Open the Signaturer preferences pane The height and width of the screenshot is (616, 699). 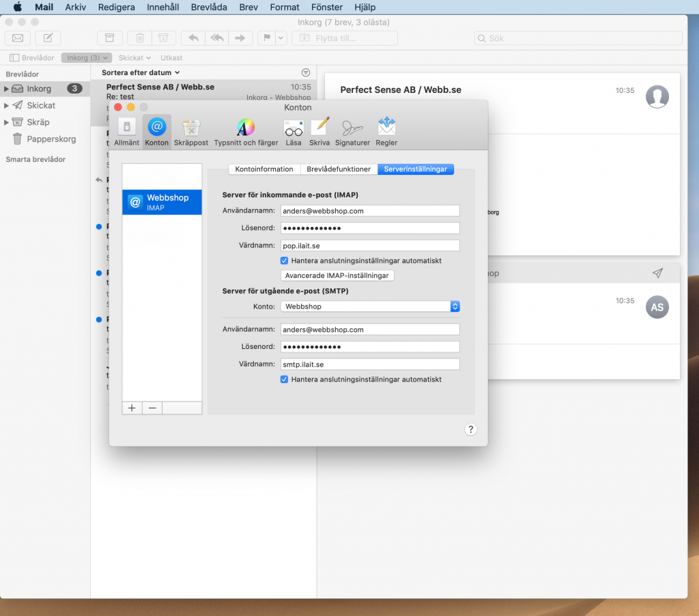tap(352, 132)
